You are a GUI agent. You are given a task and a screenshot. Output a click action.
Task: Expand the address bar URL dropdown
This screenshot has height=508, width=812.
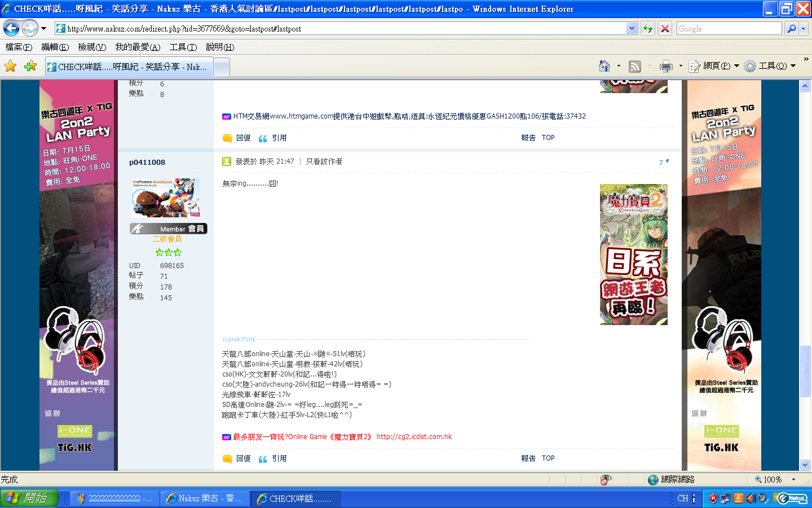(632, 28)
